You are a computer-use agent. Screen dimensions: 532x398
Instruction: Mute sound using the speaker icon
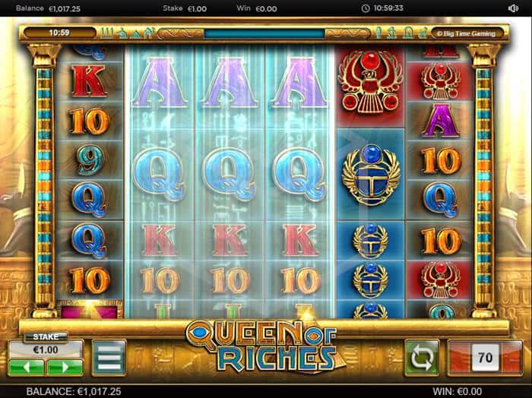pyautogui.click(x=513, y=8)
